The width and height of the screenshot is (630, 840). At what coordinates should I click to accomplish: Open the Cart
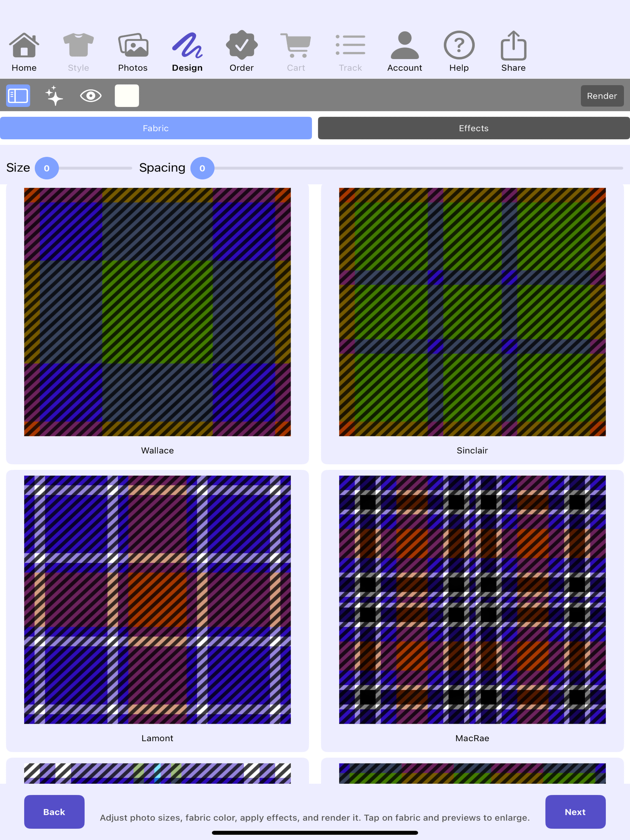(296, 52)
